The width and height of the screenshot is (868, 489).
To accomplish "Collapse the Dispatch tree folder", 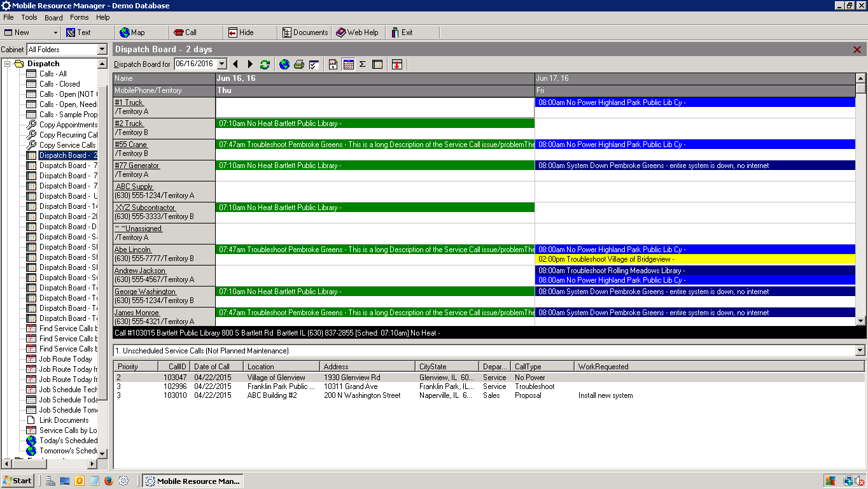I will tap(8, 64).
